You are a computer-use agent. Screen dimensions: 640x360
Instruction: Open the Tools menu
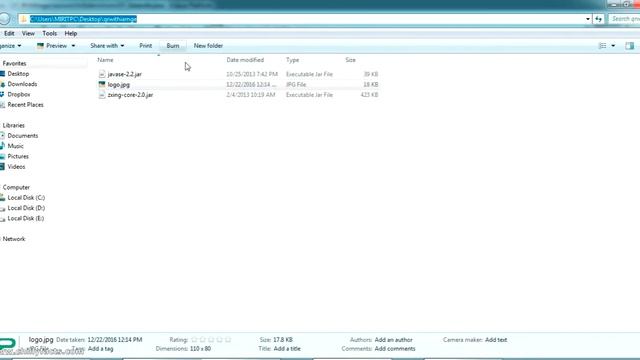(x=49, y=33)
